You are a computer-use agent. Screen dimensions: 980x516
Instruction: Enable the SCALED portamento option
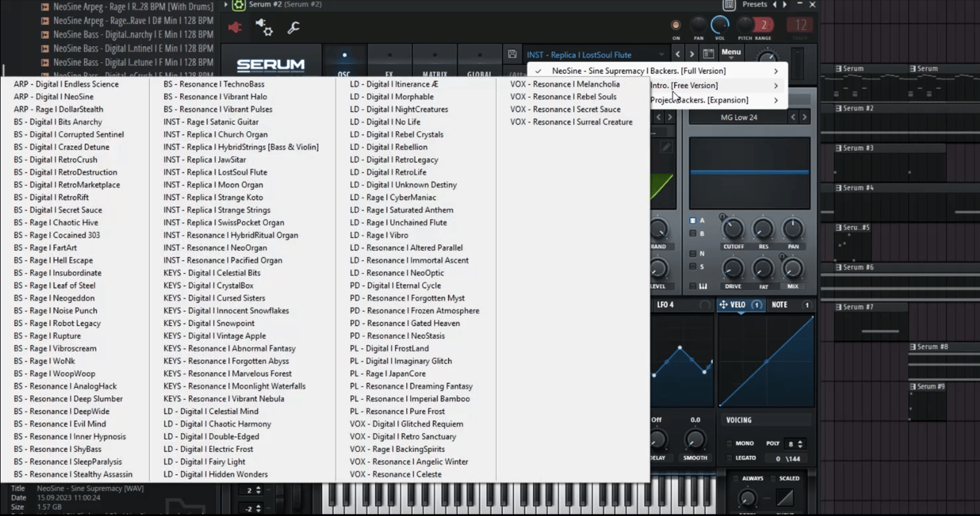click(774, 479)
